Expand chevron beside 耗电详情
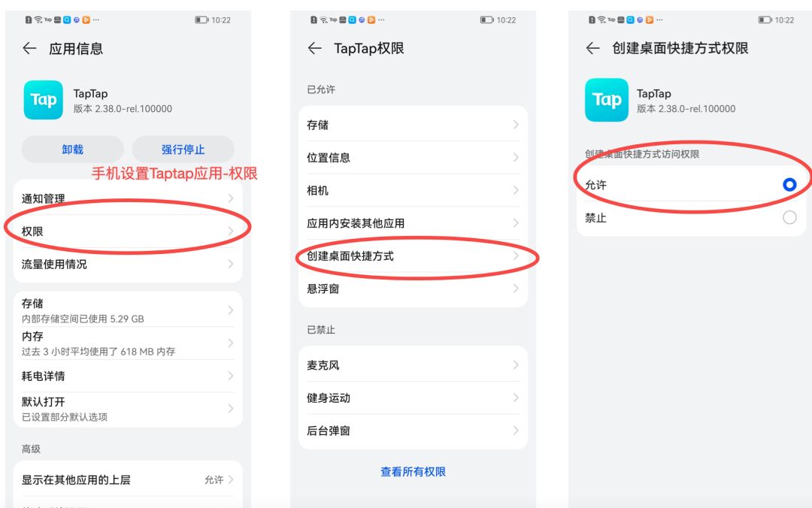 pyautogui.click(x=231, y=376)
